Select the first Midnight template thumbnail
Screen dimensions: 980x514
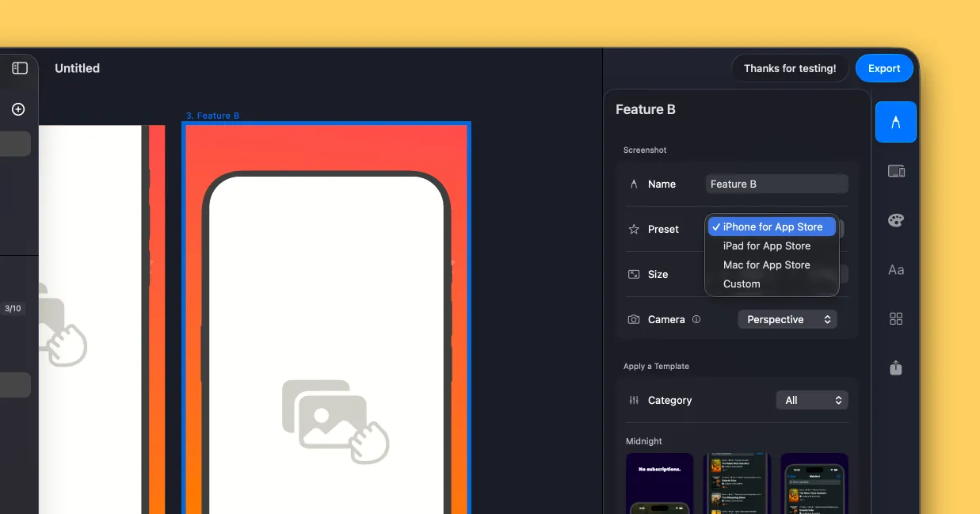(660, 483)
